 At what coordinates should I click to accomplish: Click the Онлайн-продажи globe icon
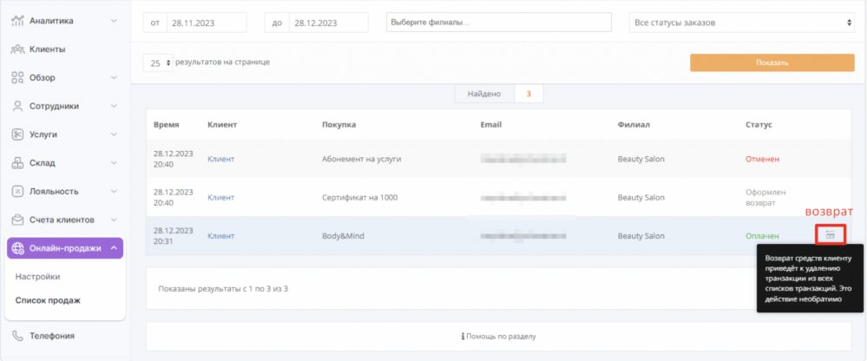tap(17, 248)
